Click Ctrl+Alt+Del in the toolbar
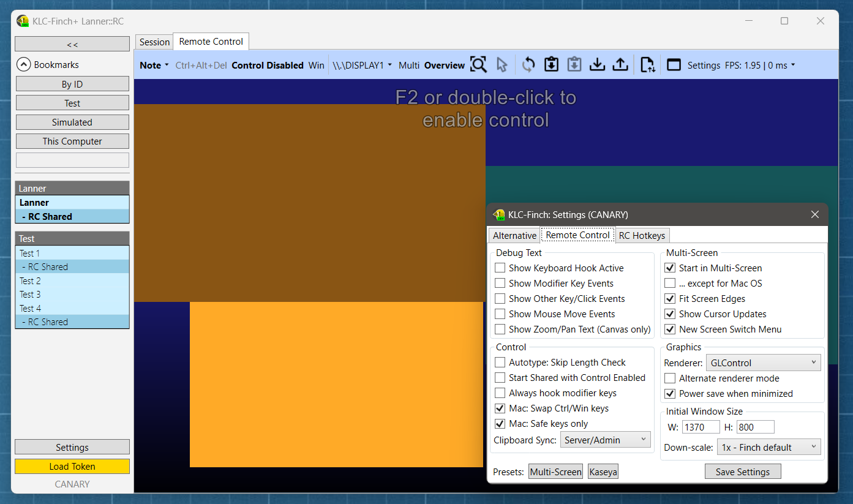The width and height of the screenshot is (853, 504). (201, 65)
